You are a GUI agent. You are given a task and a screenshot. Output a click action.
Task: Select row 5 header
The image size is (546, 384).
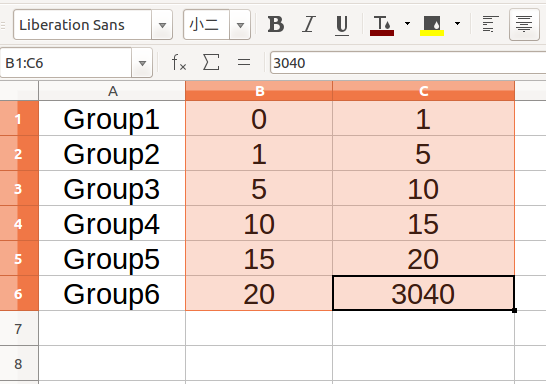(19, 258)
